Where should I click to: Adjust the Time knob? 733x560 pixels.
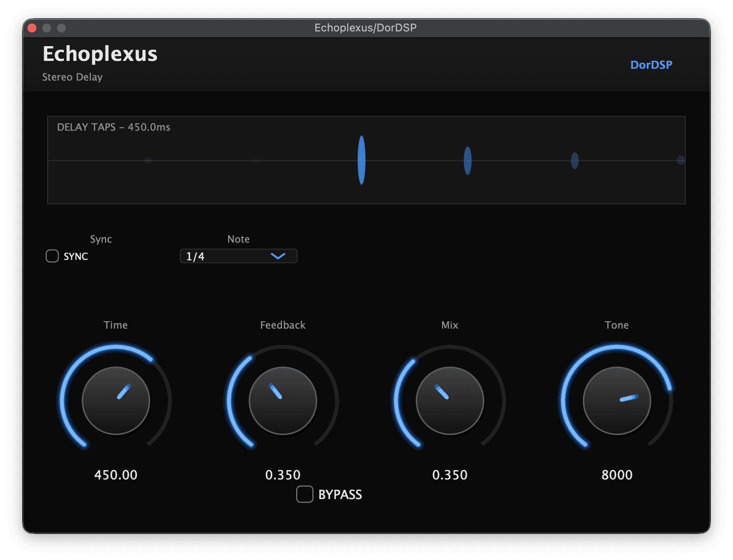click(x=115, y=401)
